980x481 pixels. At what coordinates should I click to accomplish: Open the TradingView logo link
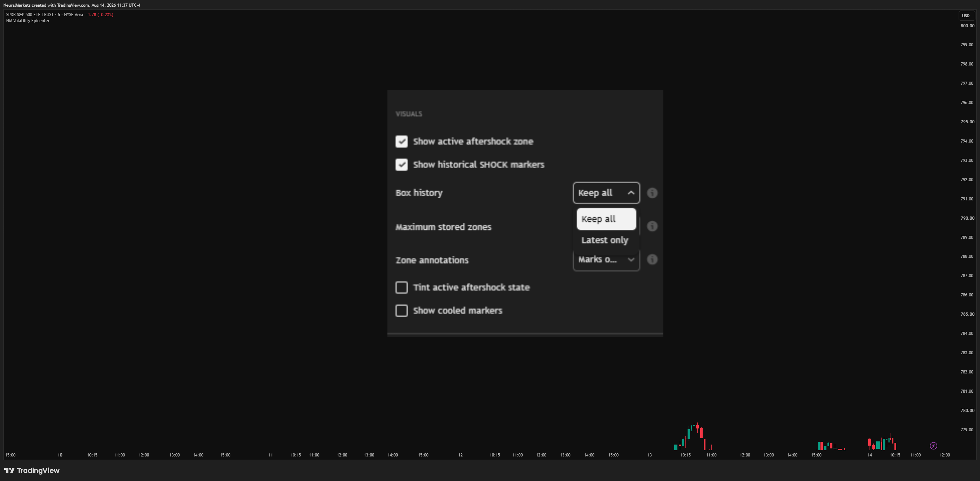(x=32, y=470)
